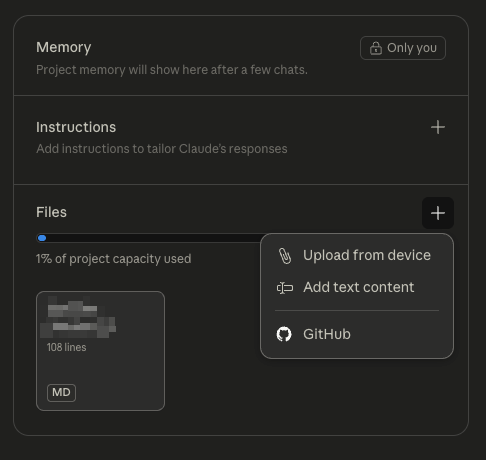Viewport: 486px width, 460px height.
Task: Click the Files section heading
Action: coord(51,212)
